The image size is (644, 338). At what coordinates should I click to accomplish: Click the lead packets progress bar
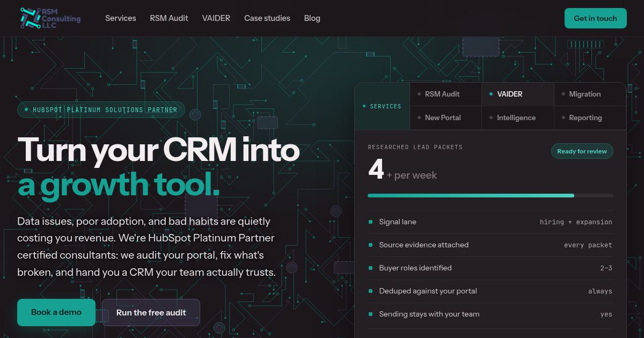(x=491, y=195)
